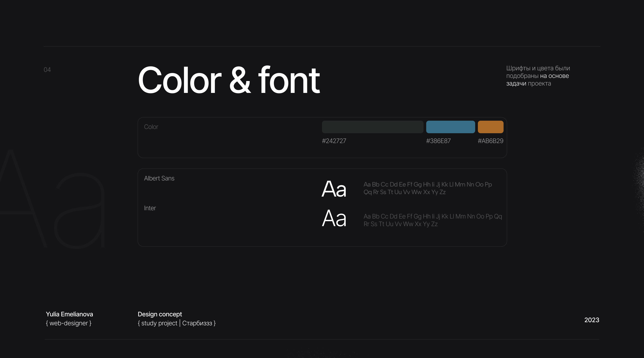Select the Inter font label
This screenshot has width=644, height=358.
pos(150,208)
